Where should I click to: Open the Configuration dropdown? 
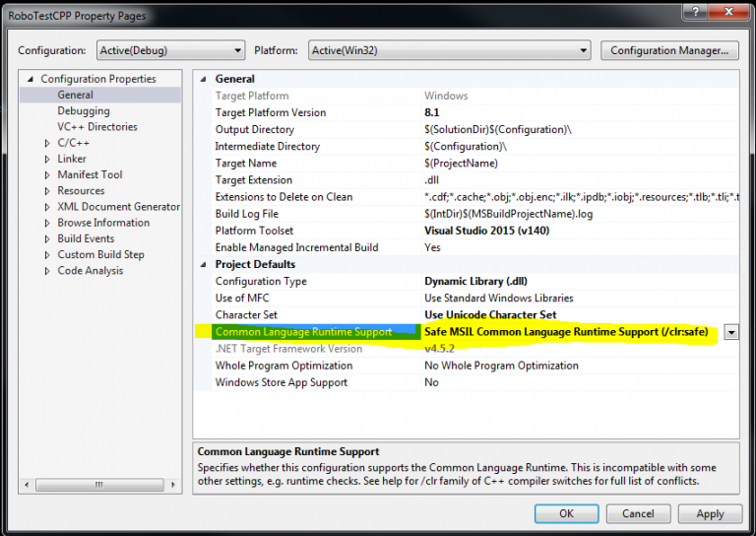(x=237, y=50)
